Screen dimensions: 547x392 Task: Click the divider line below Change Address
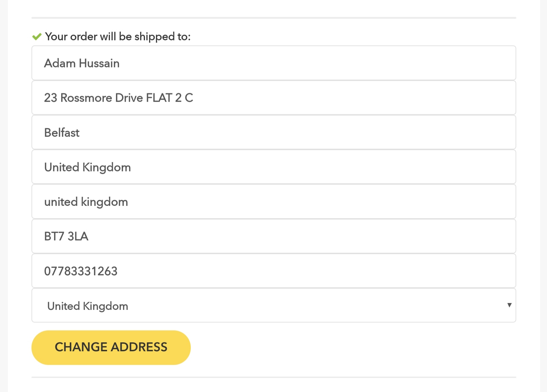[x=273, y=377]
